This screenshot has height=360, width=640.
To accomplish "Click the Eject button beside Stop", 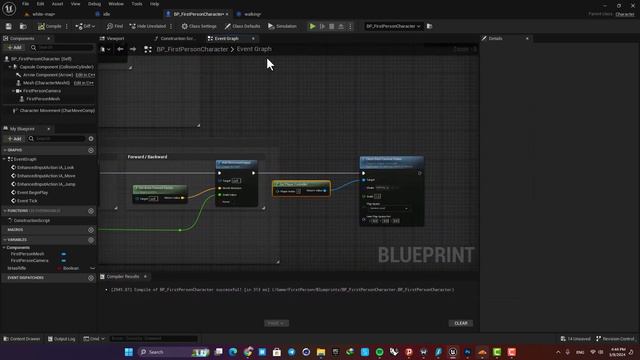I will (341, 26).
